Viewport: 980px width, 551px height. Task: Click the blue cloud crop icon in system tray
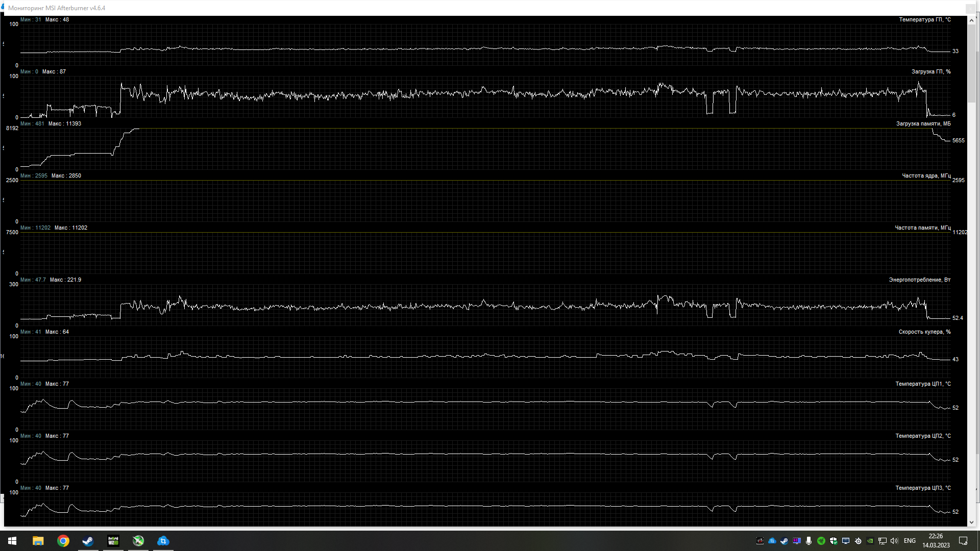pyautogui.click(x=772, y=541)
